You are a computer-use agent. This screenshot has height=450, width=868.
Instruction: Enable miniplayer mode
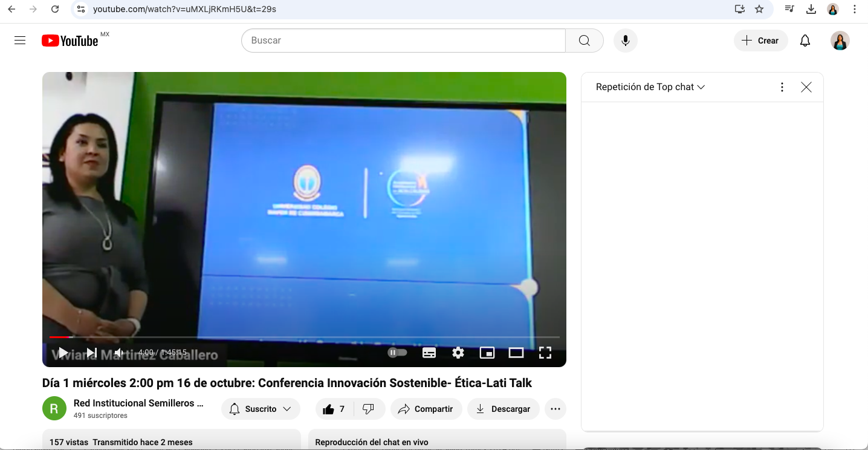coord(487,353)
